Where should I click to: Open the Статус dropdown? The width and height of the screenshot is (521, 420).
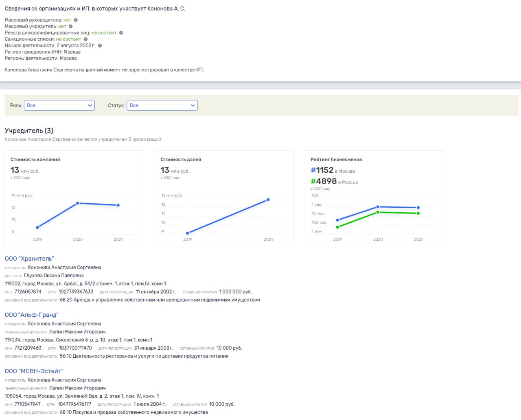pos(162,105)
